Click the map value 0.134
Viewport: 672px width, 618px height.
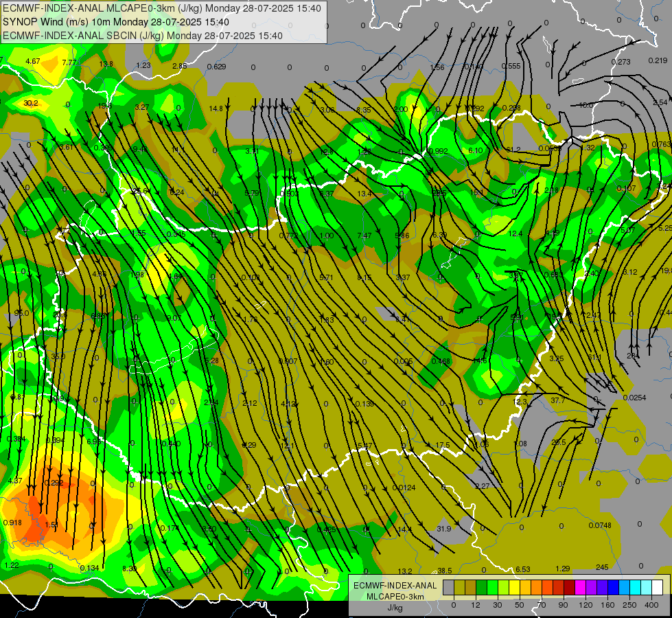point(89,569)
